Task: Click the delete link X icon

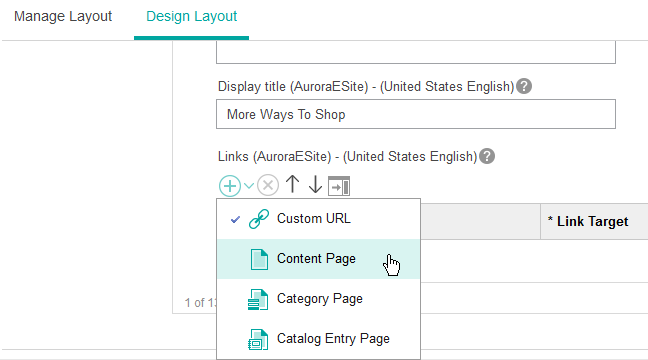Action: pos(268,185)
